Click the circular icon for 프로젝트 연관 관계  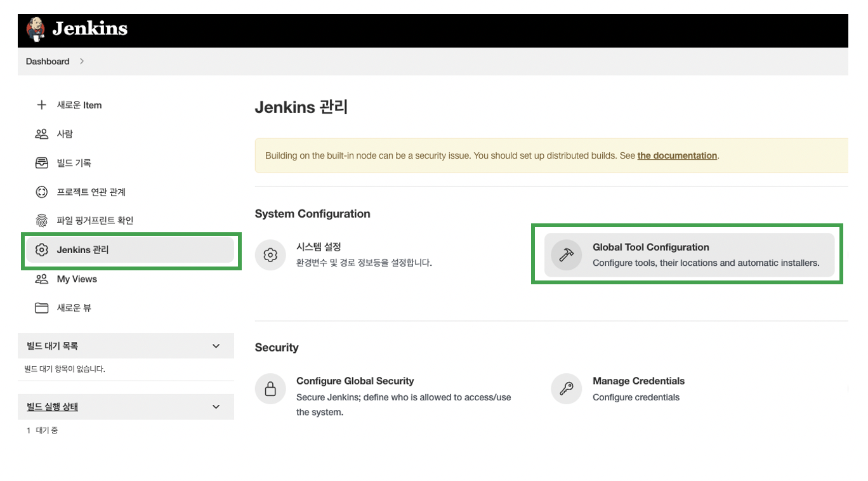41,192
